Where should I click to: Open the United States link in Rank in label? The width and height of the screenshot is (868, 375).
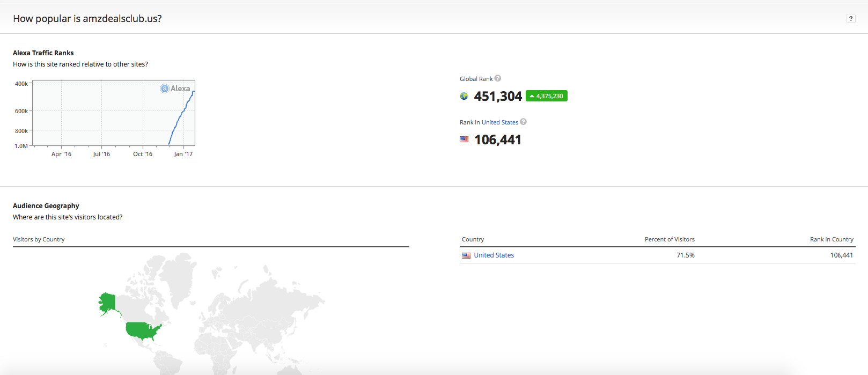click(x=500, y=122)
